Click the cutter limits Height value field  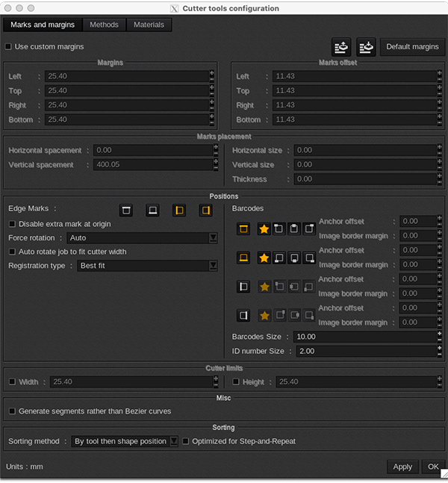356,381
